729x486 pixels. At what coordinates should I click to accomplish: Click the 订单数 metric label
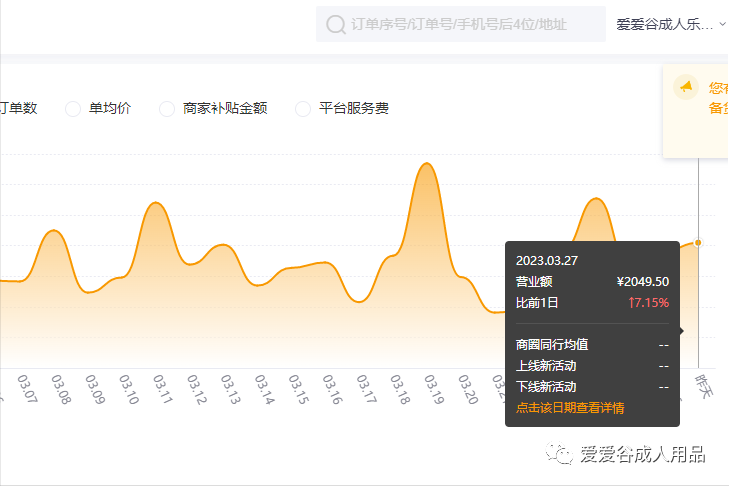point(19,108)
